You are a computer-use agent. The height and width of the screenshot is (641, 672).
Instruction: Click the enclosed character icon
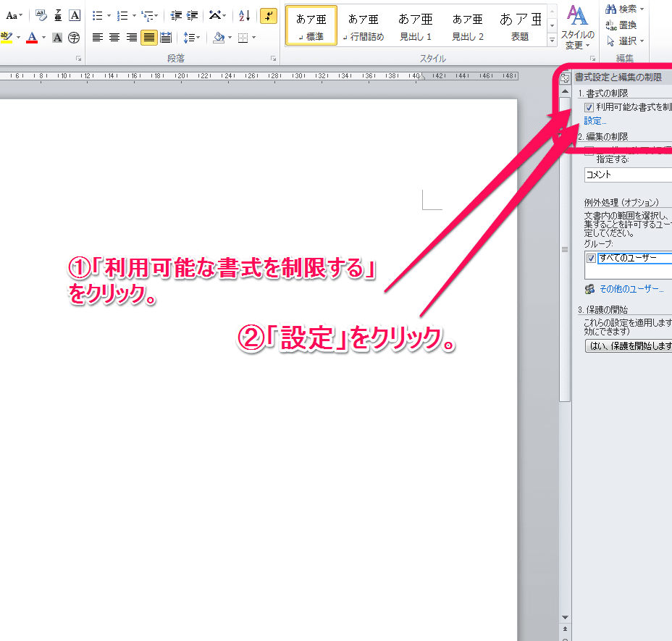(74, 38)
